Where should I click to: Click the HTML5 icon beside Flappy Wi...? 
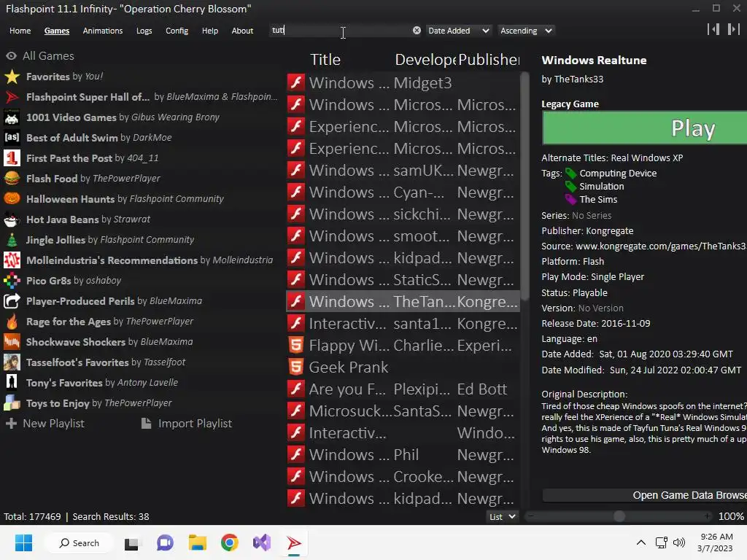coord(296,345)
